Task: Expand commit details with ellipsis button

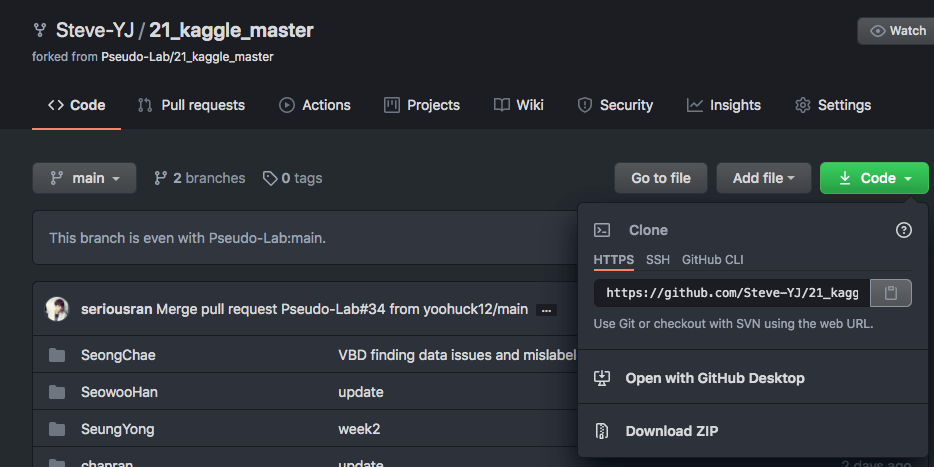Action: pyautogui.click(x=546, y=310)
